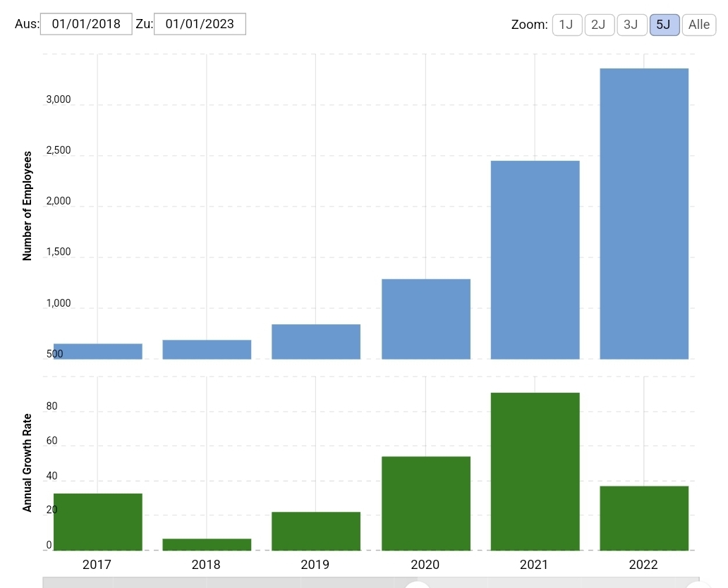Click the 80 growth axis label

[51, 406]
